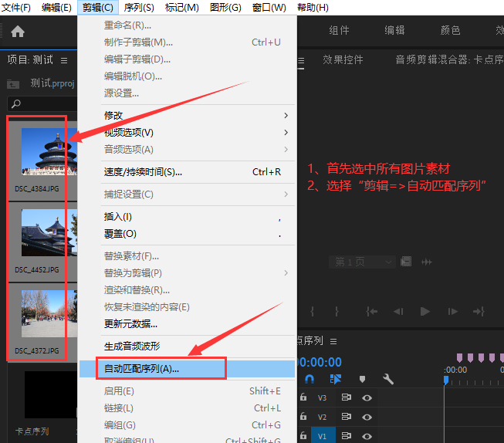Click the Mark In brace button

coord(312,311)
